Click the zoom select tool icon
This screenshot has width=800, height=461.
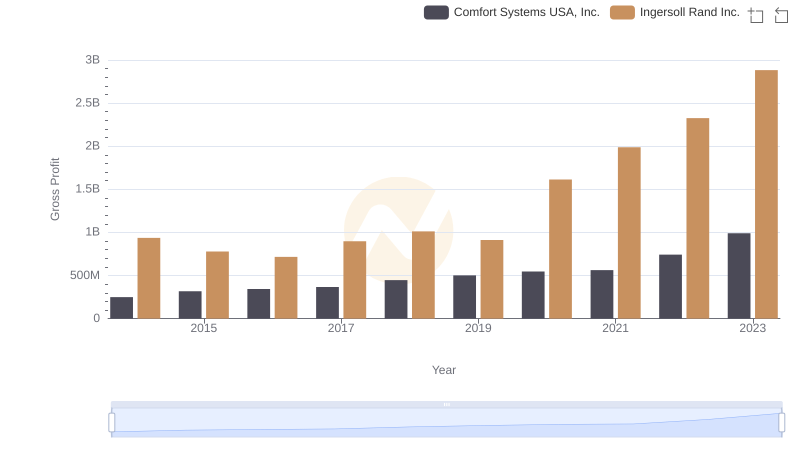click(756, 15)
